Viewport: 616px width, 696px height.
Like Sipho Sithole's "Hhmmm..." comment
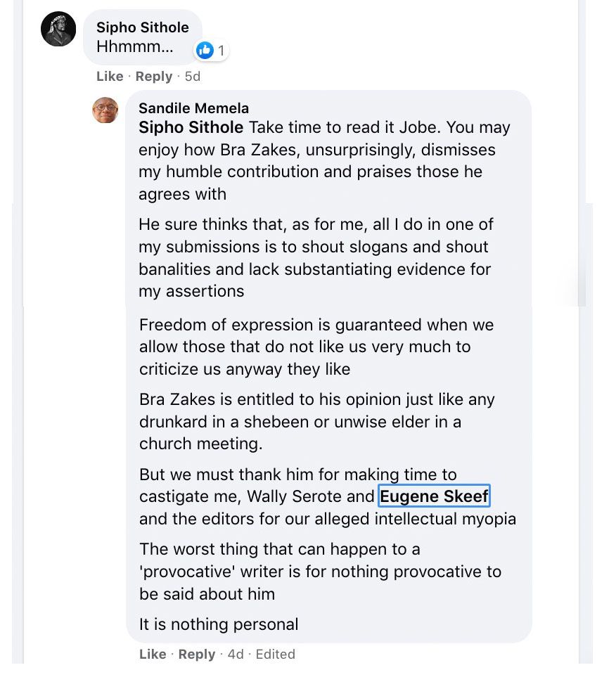[x=110, y=76]
